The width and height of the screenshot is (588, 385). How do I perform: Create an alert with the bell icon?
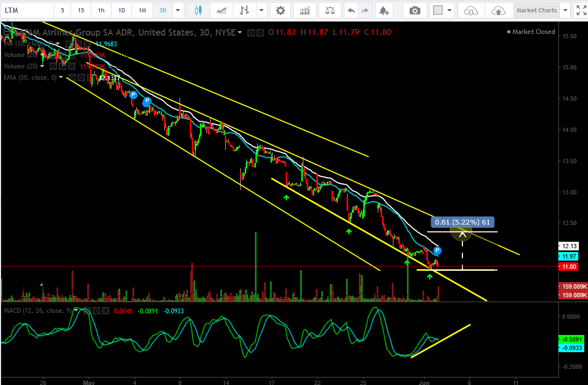pos(384,10)
